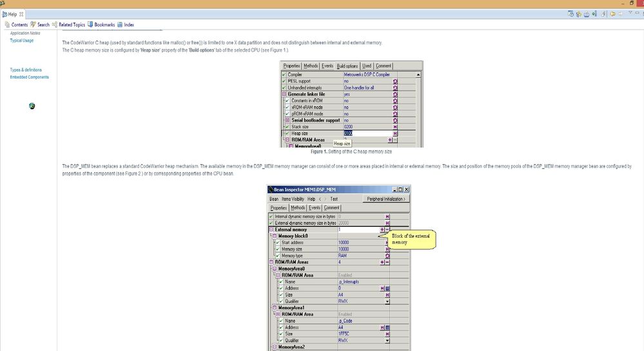This screenshot has width=644, height=351.
Task: Click the Types & definitions link
Action: tap(26, 70)
